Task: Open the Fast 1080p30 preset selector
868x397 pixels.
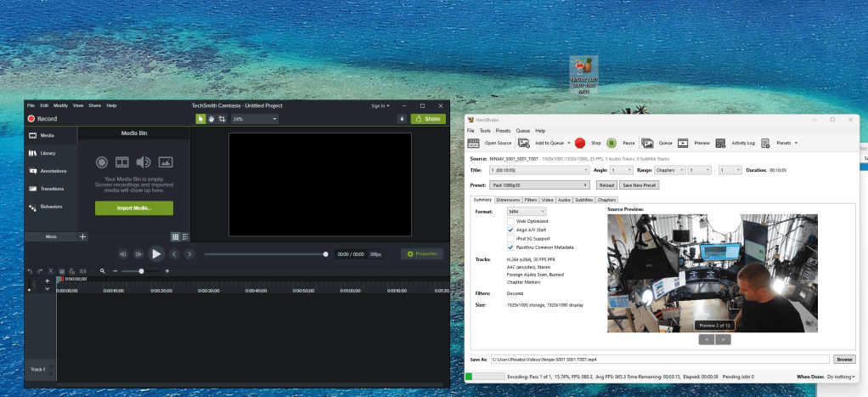Action: [x=538, y=185]
